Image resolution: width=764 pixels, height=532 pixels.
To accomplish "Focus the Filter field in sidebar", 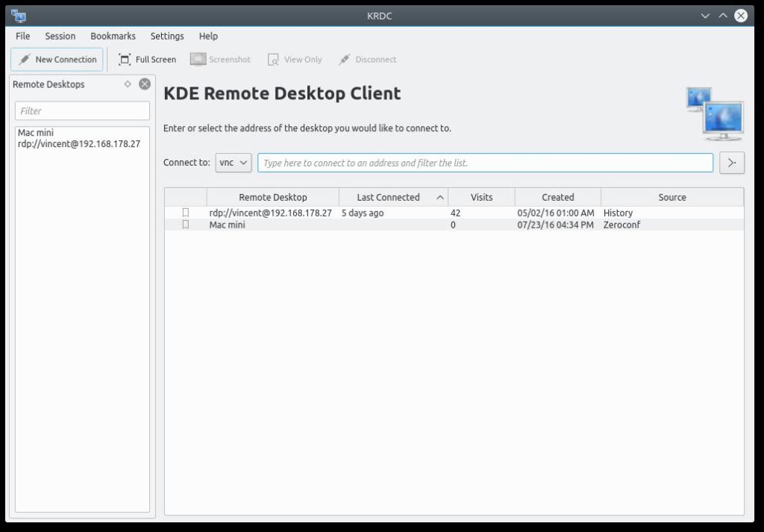I will (82, 111).
